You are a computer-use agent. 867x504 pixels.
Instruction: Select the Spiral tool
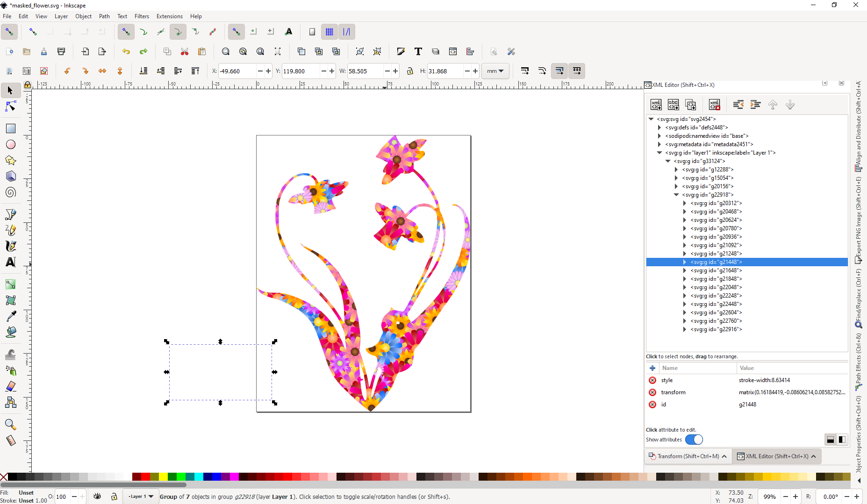(x=10, y=192)
